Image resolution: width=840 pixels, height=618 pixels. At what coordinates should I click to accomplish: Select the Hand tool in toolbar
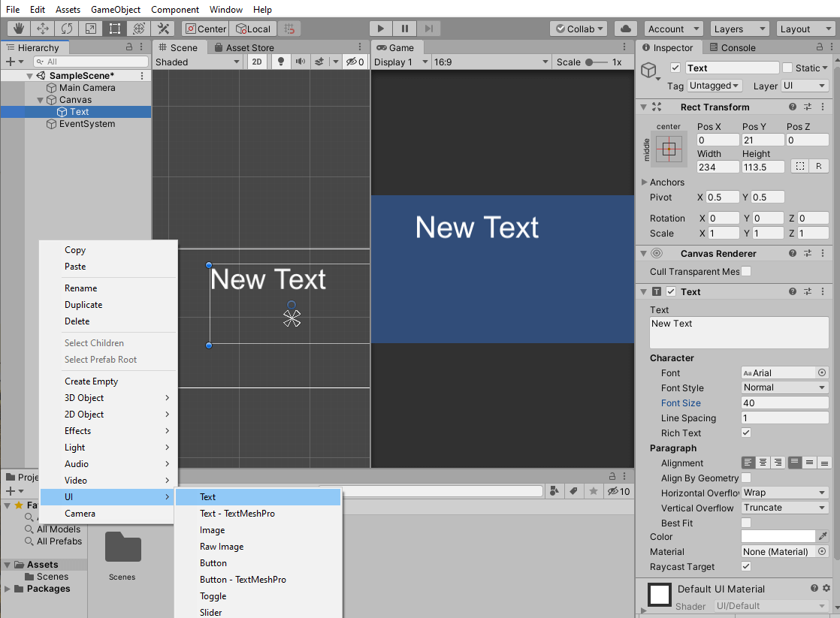click(19, 29)
